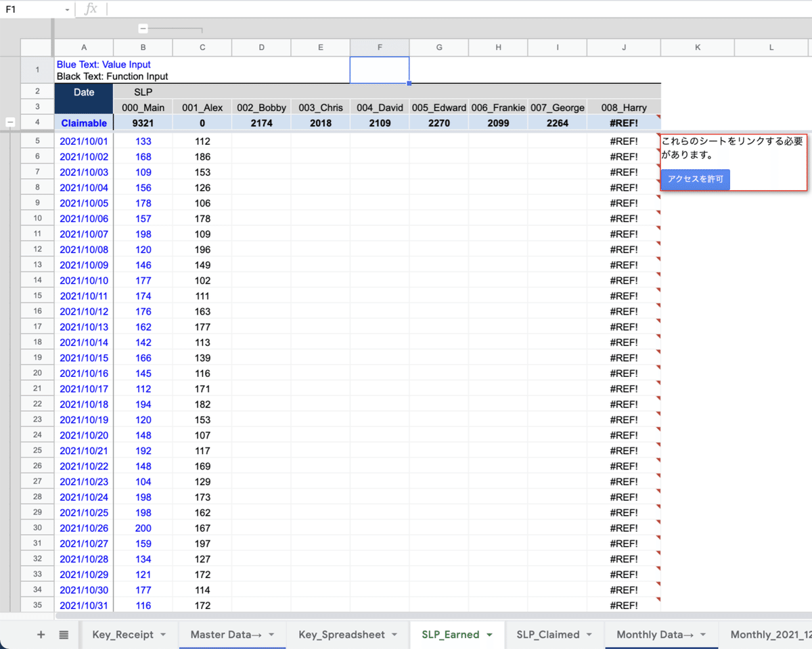Open the SLP_Claimed tab dropdown arrow
812x649 pixels.
(x=589, y=635)
